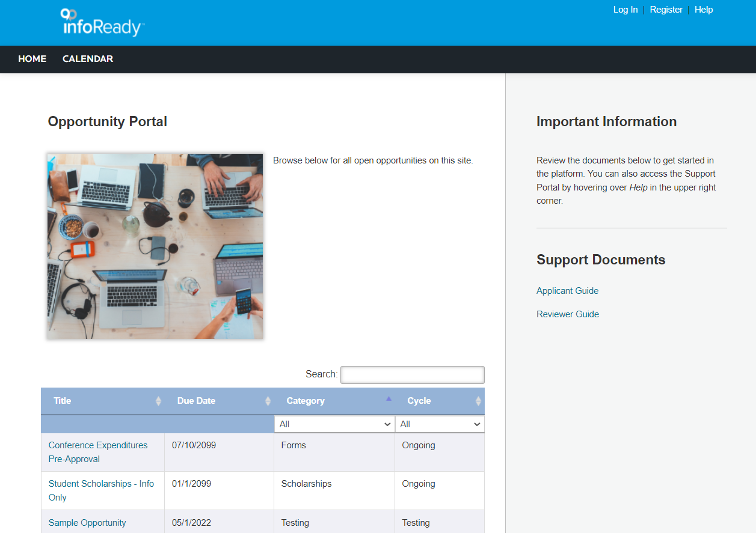Expand the Category dropdown's chevron arrow

pyautogui.click(x=388, y=424)
